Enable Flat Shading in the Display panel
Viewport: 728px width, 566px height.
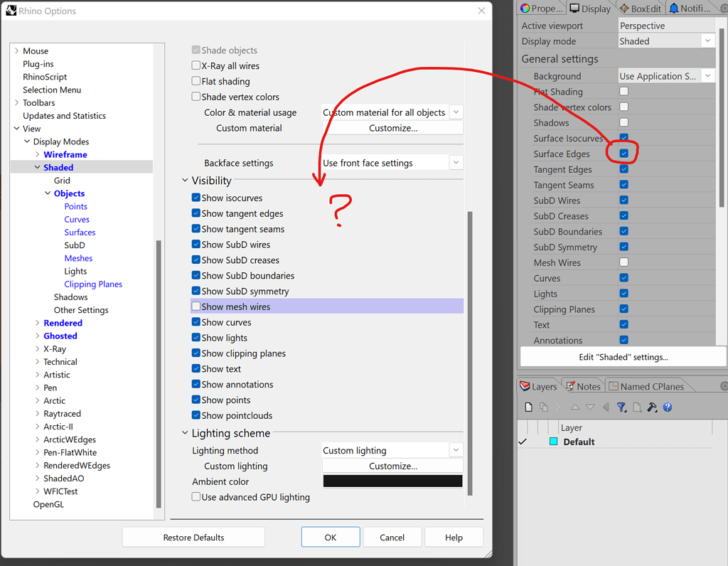click(x=623, y=92)
